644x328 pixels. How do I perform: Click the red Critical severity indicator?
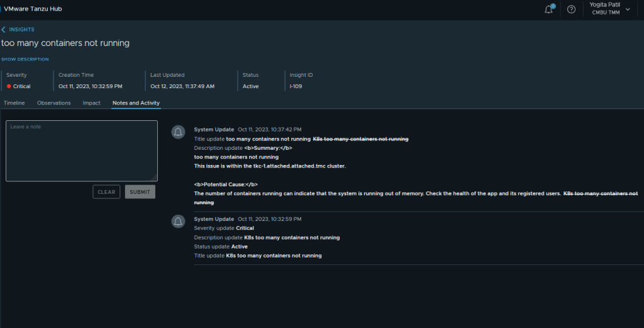[x=9, y=86]
